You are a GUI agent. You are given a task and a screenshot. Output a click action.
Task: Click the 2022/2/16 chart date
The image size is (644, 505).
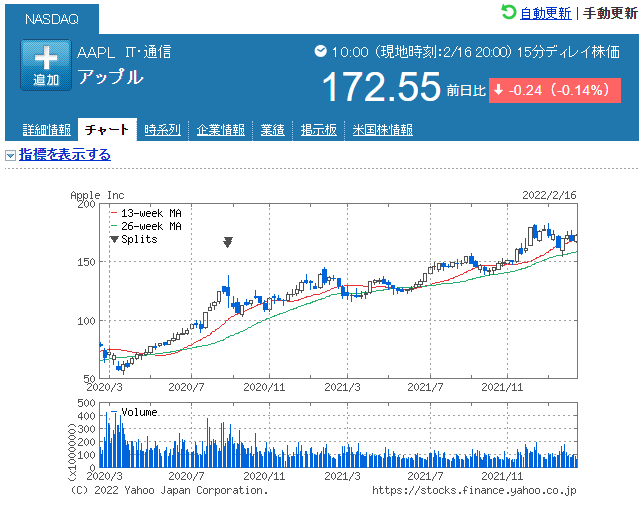point(549,195)
